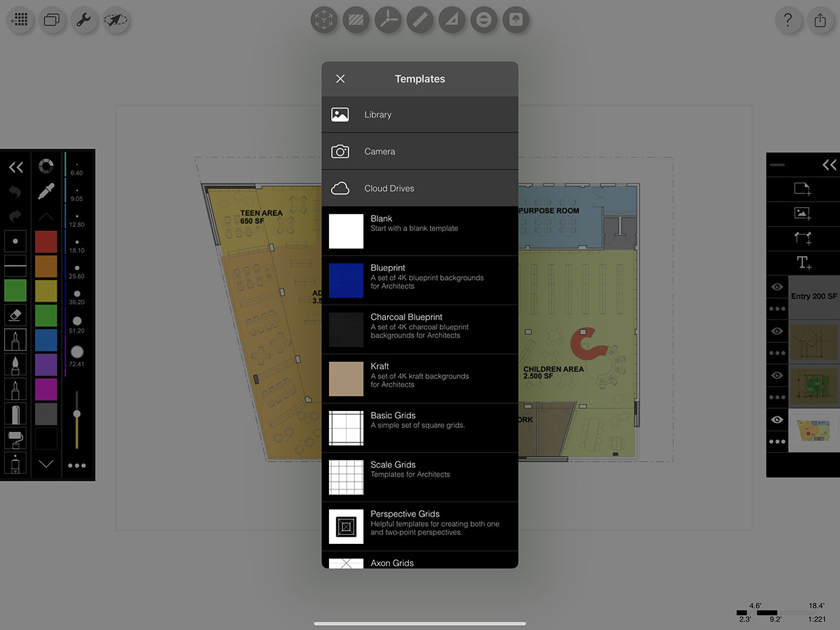Image resolution: width=840 pixels, height=630 pixels.
Task: Select the Blueprint template
Action: pos(420,280)
